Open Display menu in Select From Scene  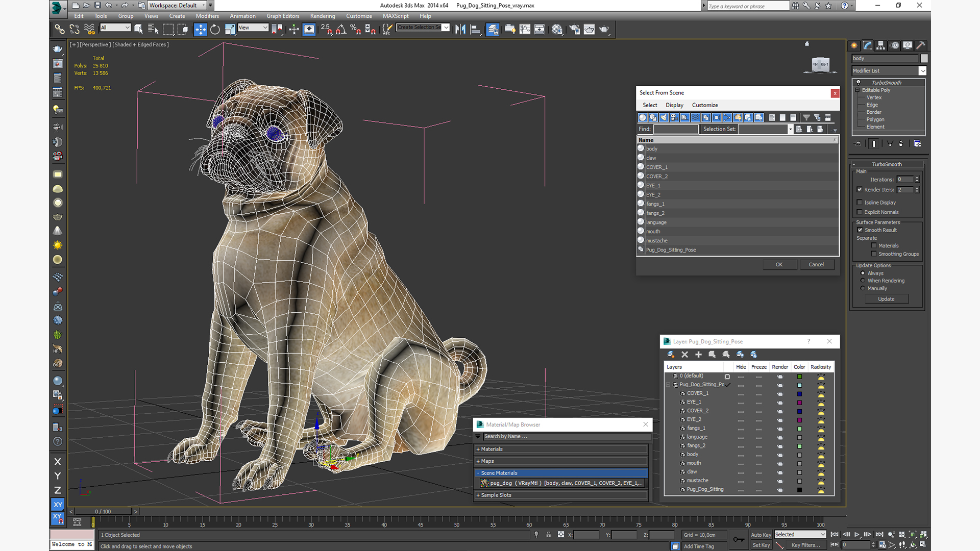coord(674,105)
